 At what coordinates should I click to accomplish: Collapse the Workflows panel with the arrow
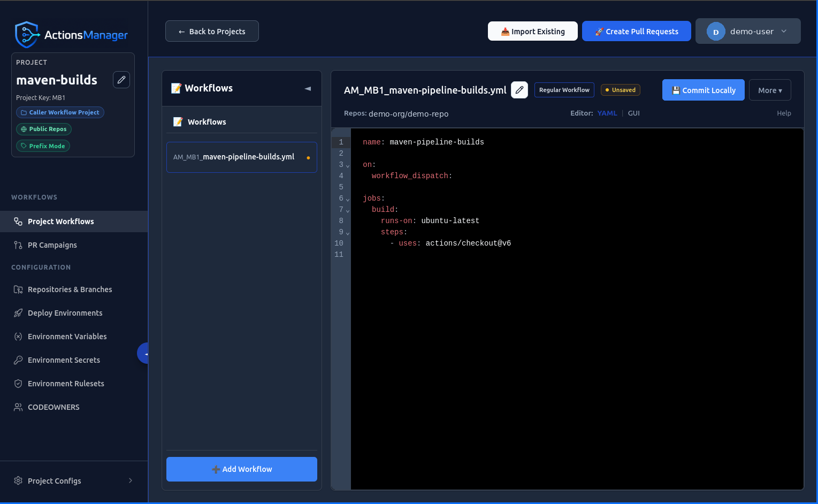(x=308, y=88)
